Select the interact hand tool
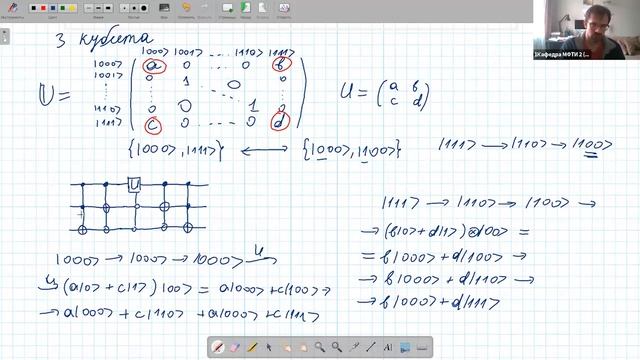This screenshot has width=640, height=360. pyautogui.click(x=286, y=347)
